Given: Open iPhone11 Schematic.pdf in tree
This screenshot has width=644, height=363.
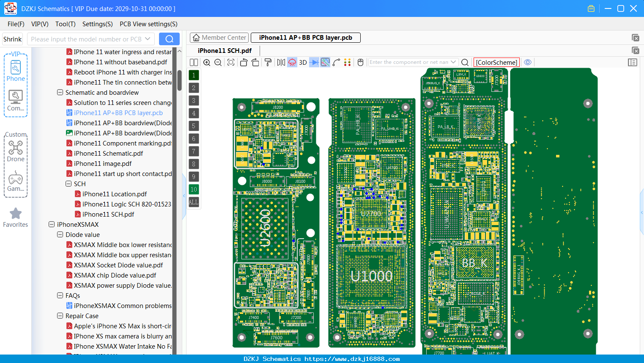Looking at the screenshot, I should pyautogui.click(x=108, y=153).
